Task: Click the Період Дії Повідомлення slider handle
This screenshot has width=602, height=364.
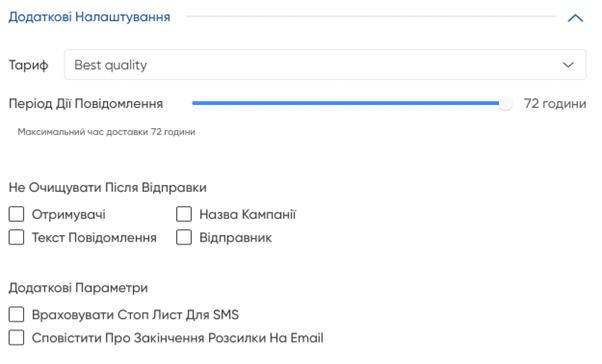Action: point(506,103)
